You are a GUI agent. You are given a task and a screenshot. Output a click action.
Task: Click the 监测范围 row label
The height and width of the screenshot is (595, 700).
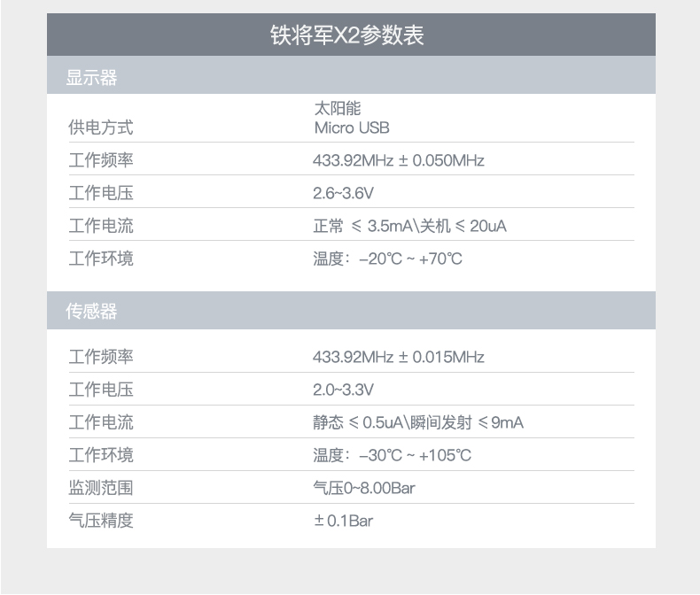pos(101,488)
